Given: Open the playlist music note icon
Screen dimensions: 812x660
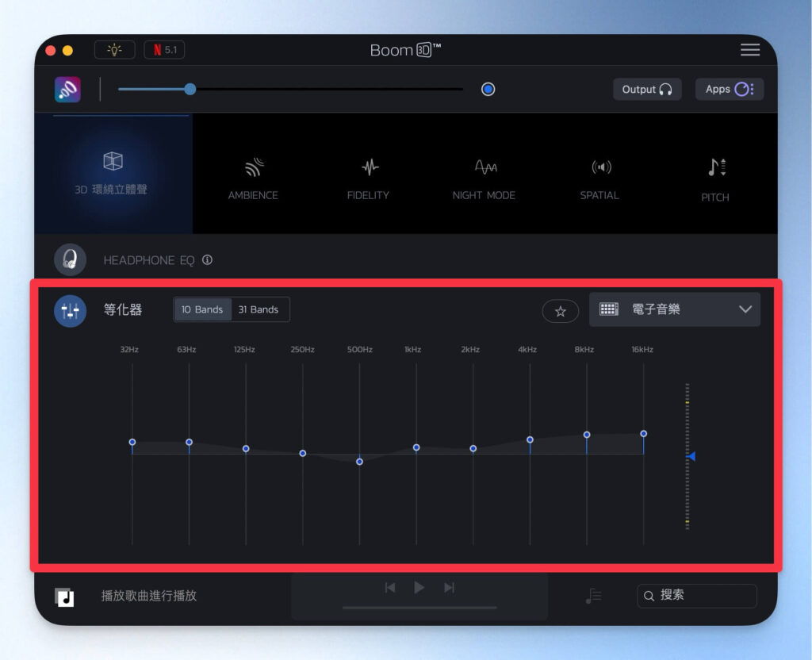Looking at the screenshot, I should (x=593, y=596).
